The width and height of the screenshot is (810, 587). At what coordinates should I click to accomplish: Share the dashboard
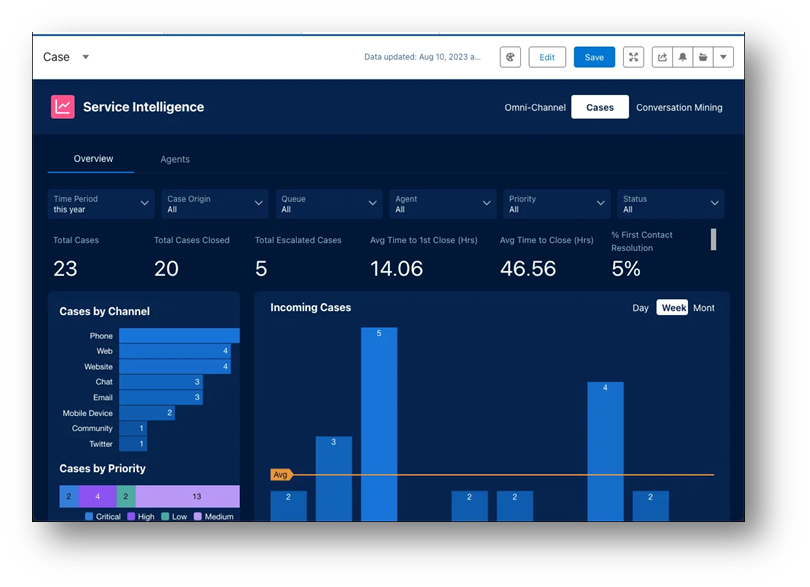pyautogui.click(x=662, y=57)
